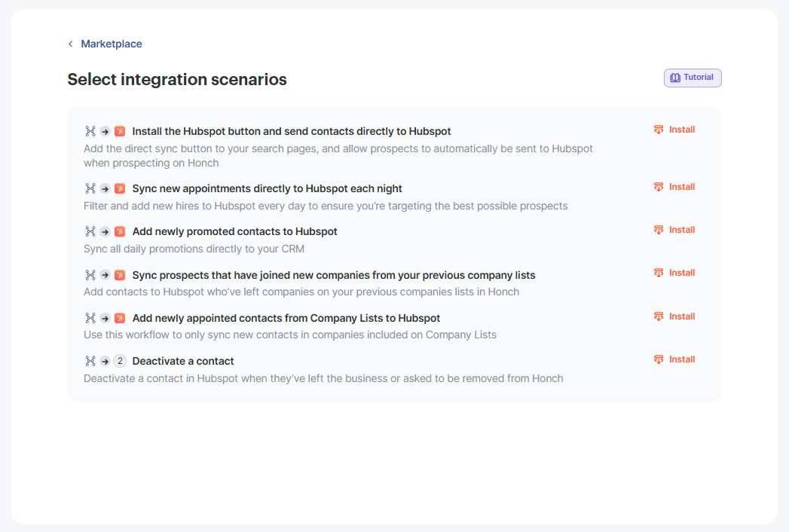Image resolution: width=789 pixels, height=532 pixels.
Task: Click the Hubspot icon next to 'Deactivate a contact' row's title
Action: click(120, 361)
